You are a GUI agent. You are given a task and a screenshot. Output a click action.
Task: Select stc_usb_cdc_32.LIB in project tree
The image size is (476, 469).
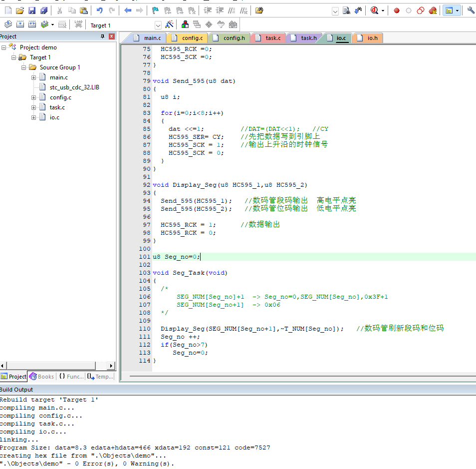[74, 87]
